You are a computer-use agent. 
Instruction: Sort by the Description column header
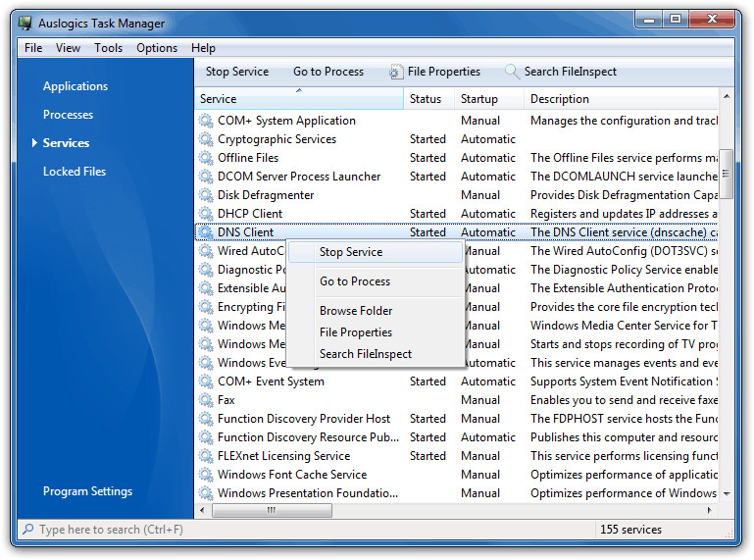coord(621,99)
